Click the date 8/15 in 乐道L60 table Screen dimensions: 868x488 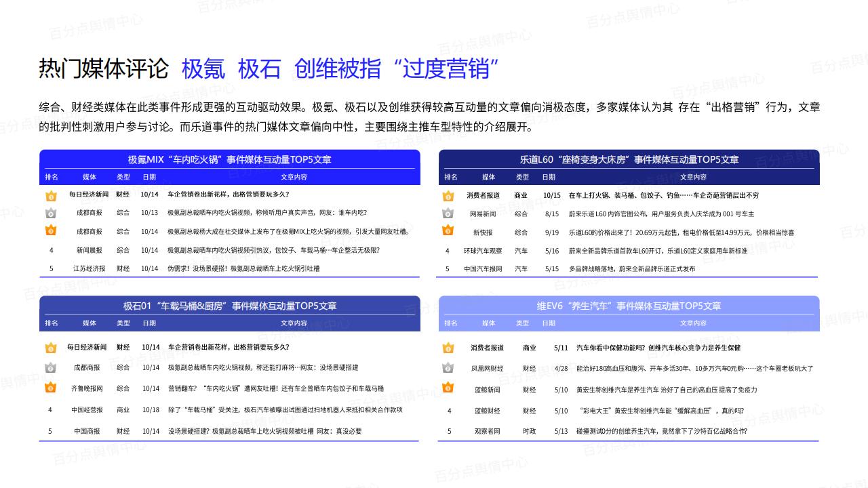coord(552,214)
